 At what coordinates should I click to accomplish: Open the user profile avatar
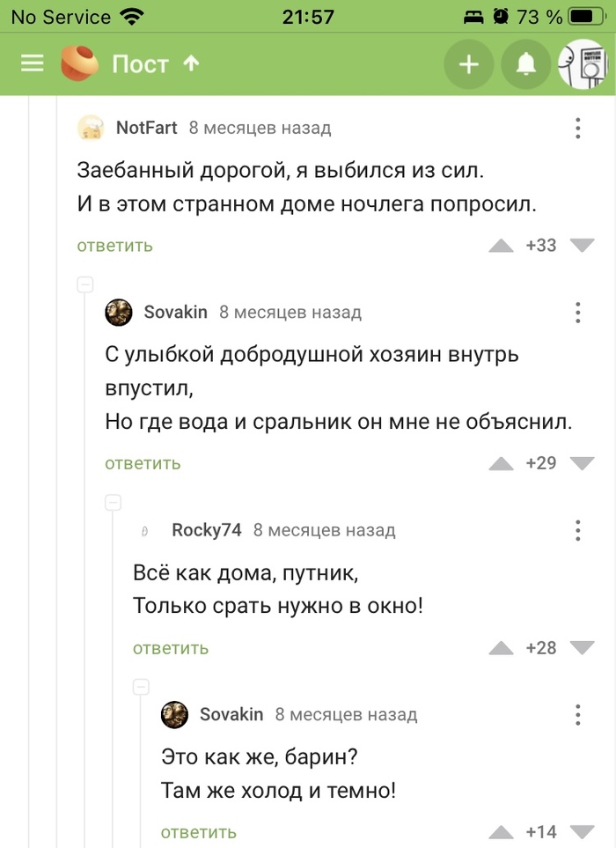coord(584,64)
